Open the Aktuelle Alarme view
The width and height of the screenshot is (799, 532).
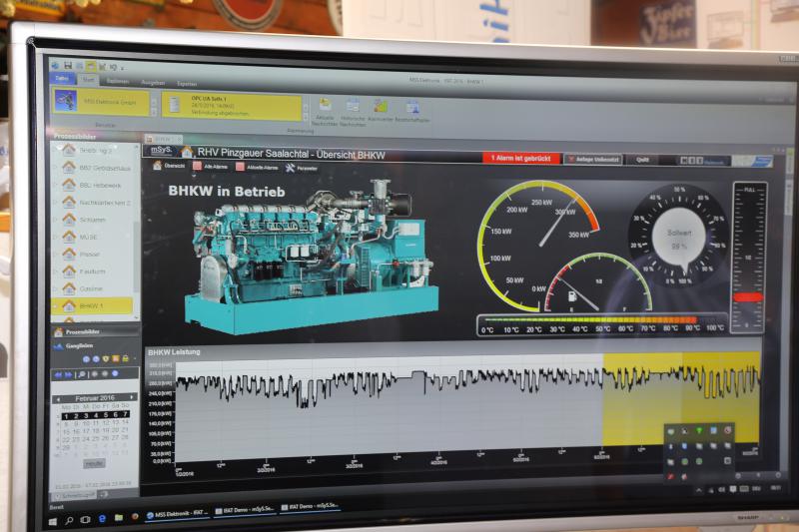point(241,167)
